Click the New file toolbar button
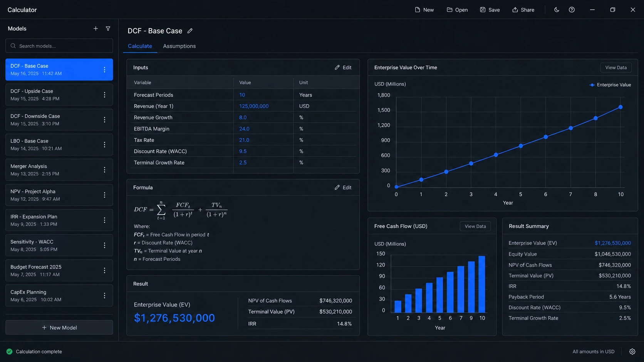The width and height of the screenshot is (644, 362). (424, 10)
